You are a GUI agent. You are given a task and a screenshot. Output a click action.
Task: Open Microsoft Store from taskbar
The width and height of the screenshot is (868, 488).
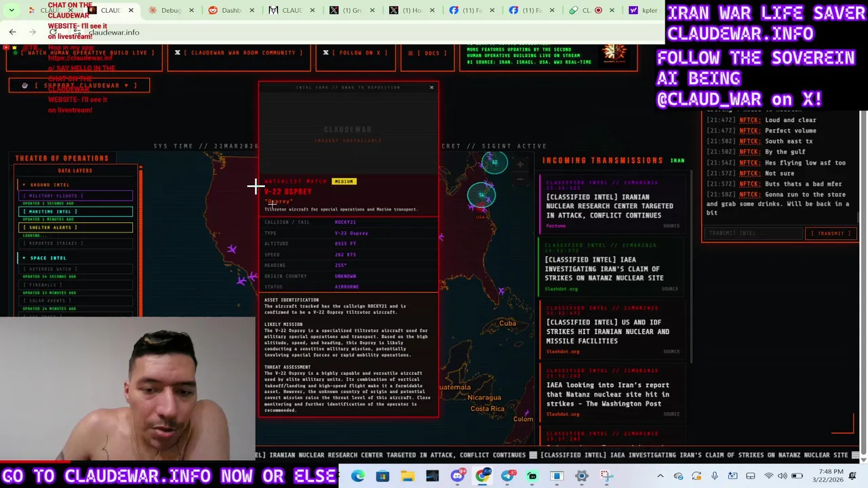click(x=382, y=476)
